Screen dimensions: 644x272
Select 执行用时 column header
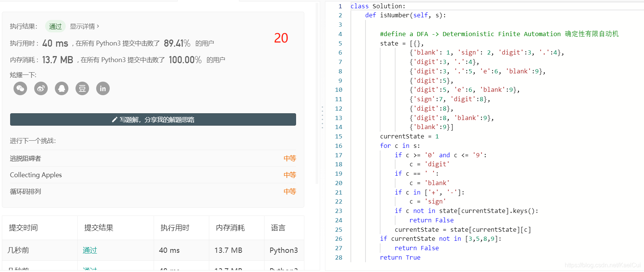tap(175, 228)
